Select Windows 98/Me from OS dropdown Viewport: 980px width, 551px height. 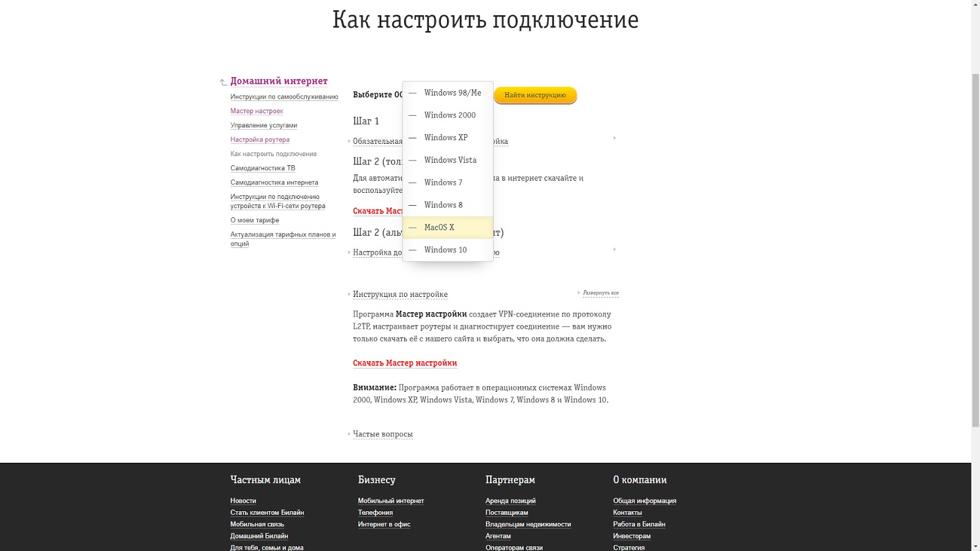pyautogui.click(x=448, y=93)
